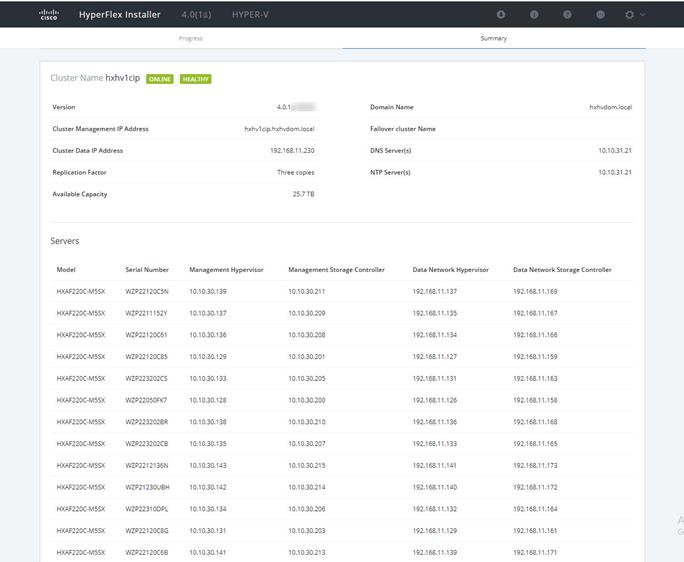Click the Servers section heading
The height and width of the screenshot is (562, 684).
coord(65,241)
